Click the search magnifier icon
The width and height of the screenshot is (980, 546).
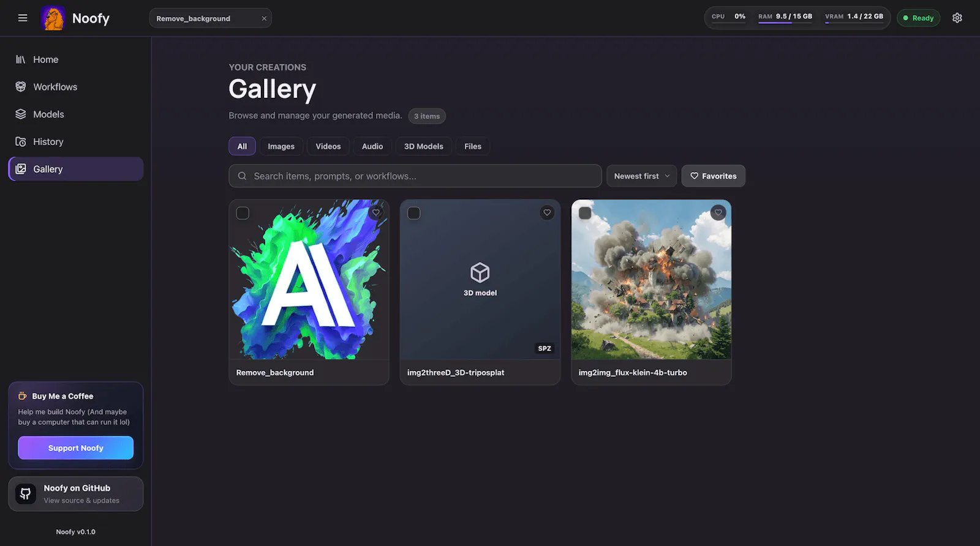(x=243, y=176)
